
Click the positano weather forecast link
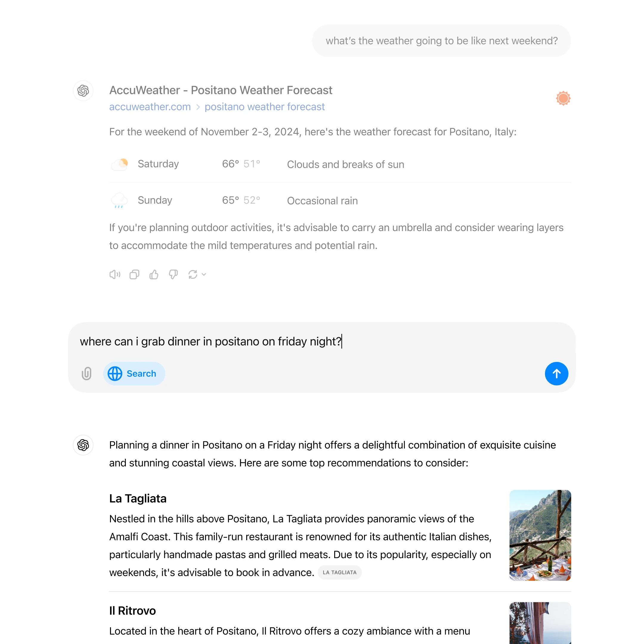[x=264, y=107]
